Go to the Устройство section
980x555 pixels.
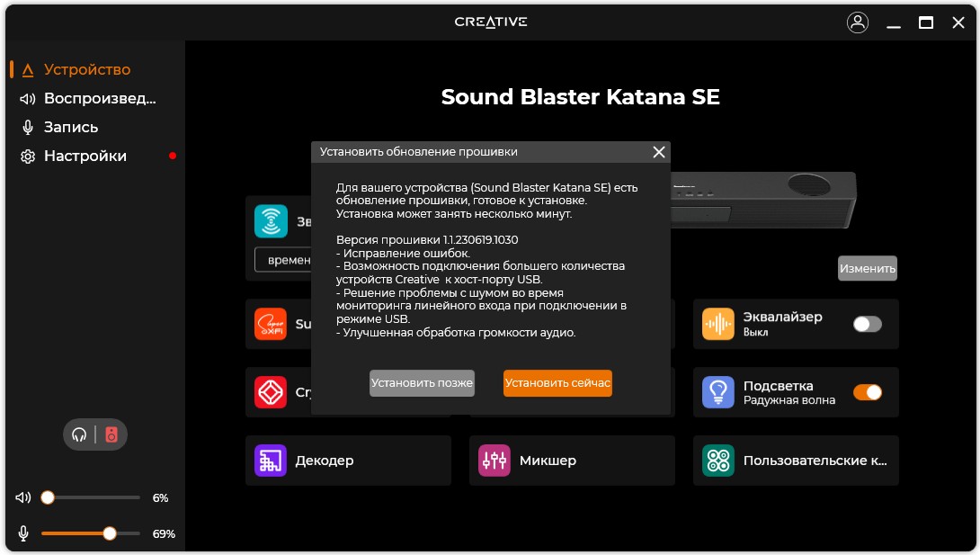[x=87, y=69]
